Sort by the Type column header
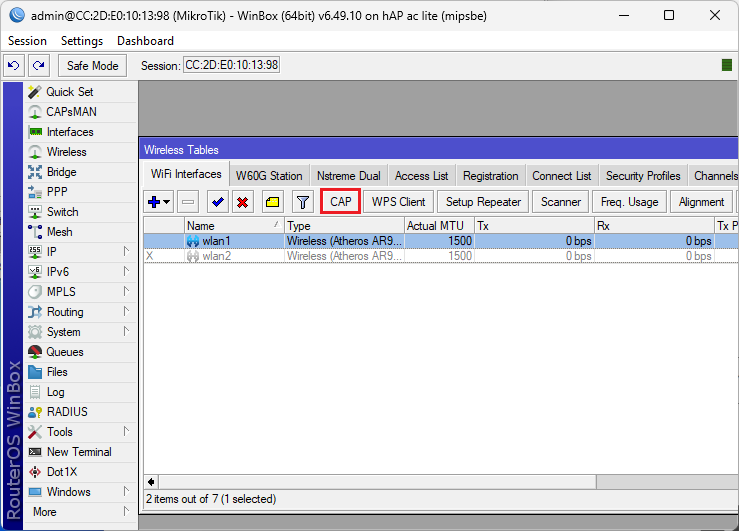The height and width of the screenshot is (531, 739). click(344, 226)
